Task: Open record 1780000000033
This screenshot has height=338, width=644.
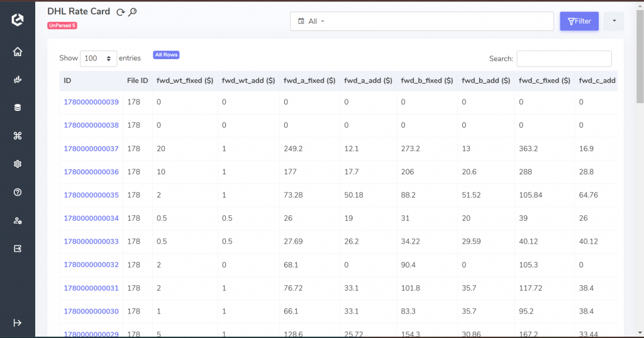Action: pos(91,241)
